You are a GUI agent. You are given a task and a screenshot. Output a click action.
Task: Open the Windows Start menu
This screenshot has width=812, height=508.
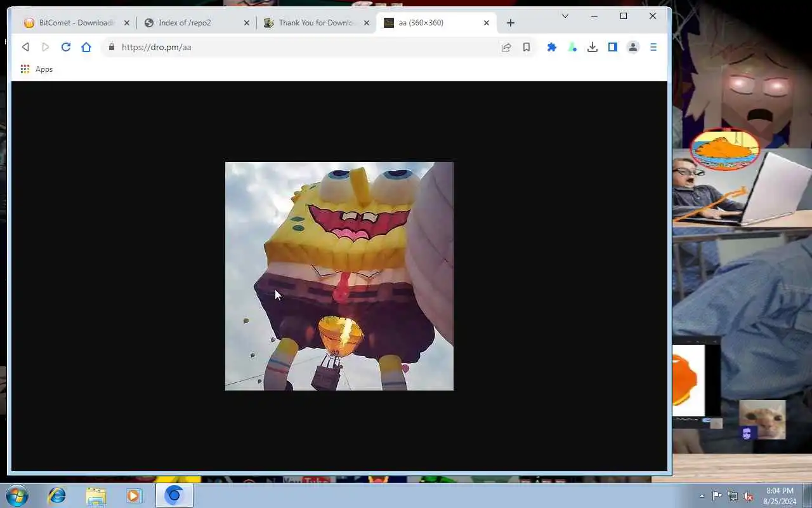(x=16, y=495)
